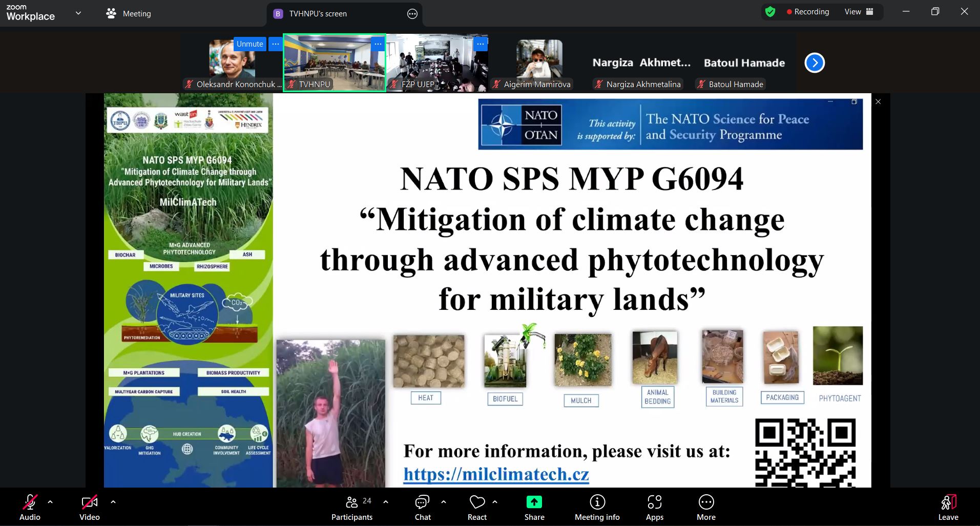Click the green Share screen button
980x526 pixels.
click(534, 508)
